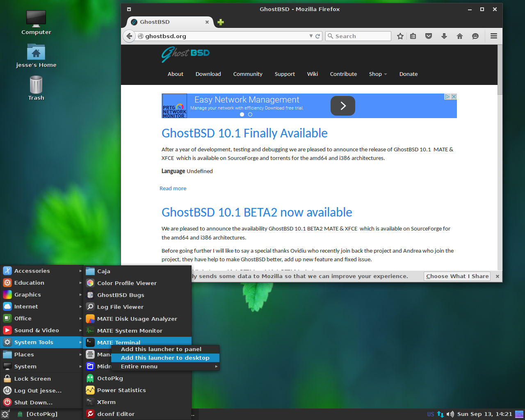Click the Read more link

[x=173, y=189]
